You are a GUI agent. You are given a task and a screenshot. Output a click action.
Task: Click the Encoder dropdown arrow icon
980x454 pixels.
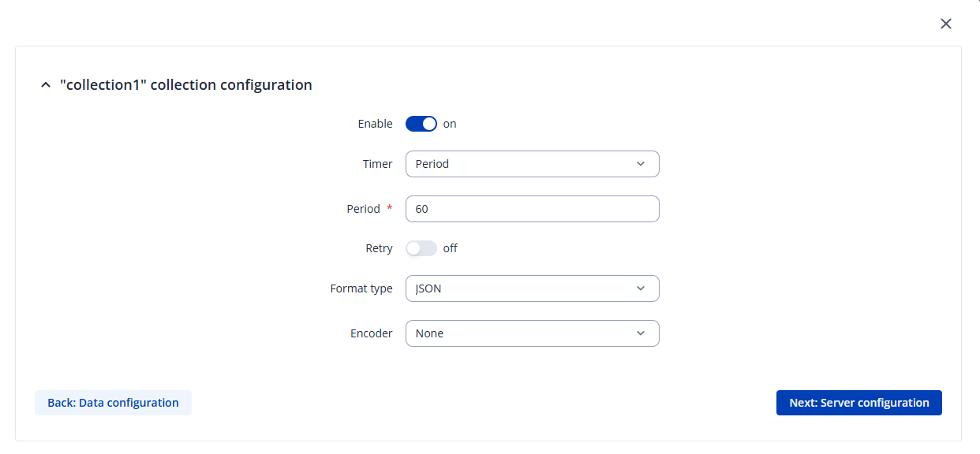pyautogui.click(x=640, y=333)
